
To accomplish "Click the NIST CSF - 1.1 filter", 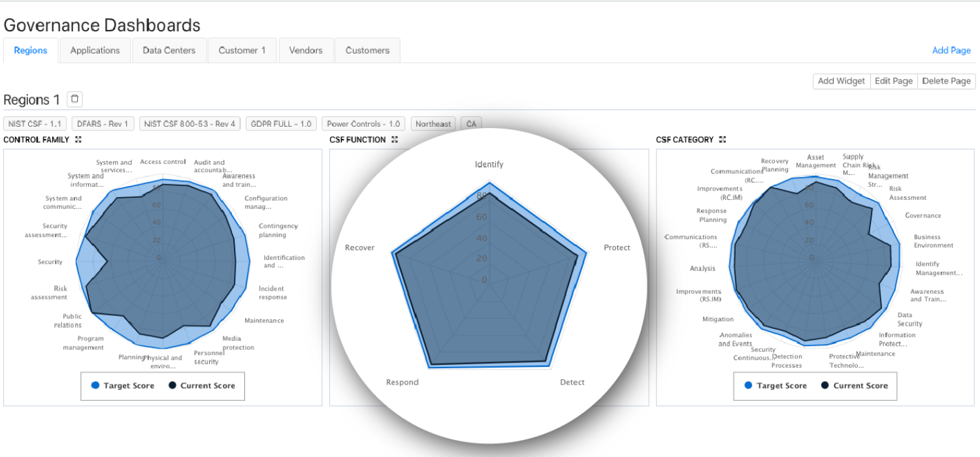I will pyautogui.click(x=35, y=123).
